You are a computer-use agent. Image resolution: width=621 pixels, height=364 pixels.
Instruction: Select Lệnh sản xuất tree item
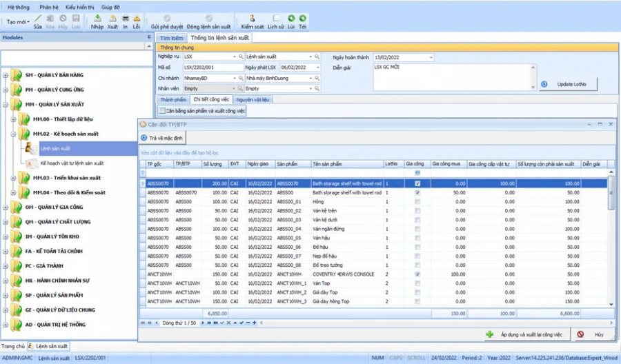coord(55,148)
